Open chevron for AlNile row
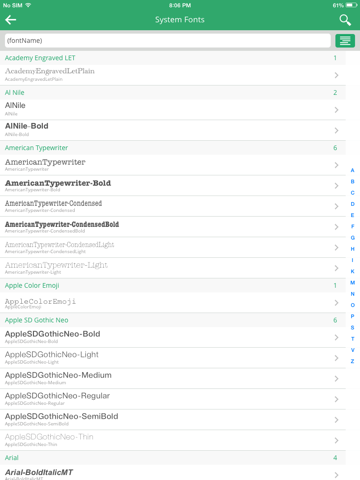 point(336,110)
